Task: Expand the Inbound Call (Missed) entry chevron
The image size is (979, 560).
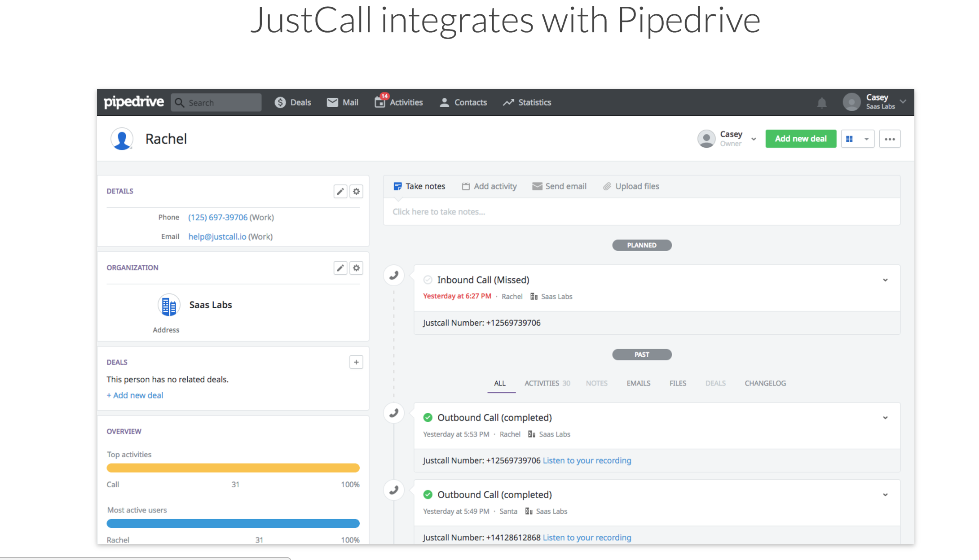Action: (885, 280)
